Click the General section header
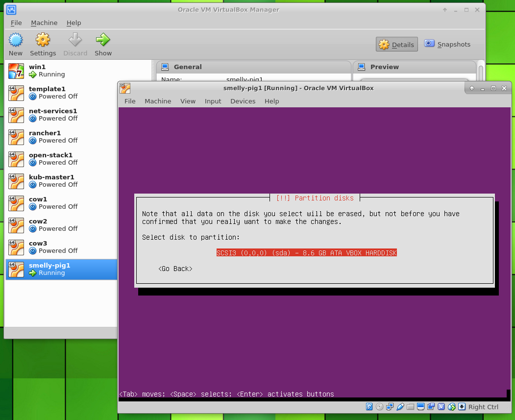 [x=253, y=67]
